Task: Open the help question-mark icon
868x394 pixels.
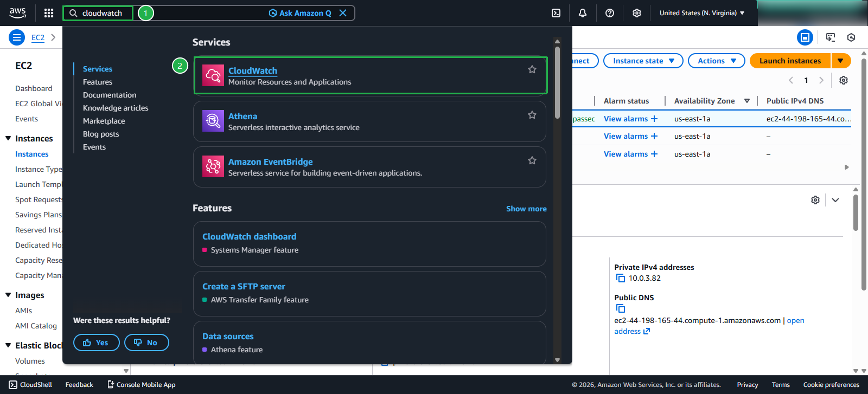Action: tap(610, 13)
